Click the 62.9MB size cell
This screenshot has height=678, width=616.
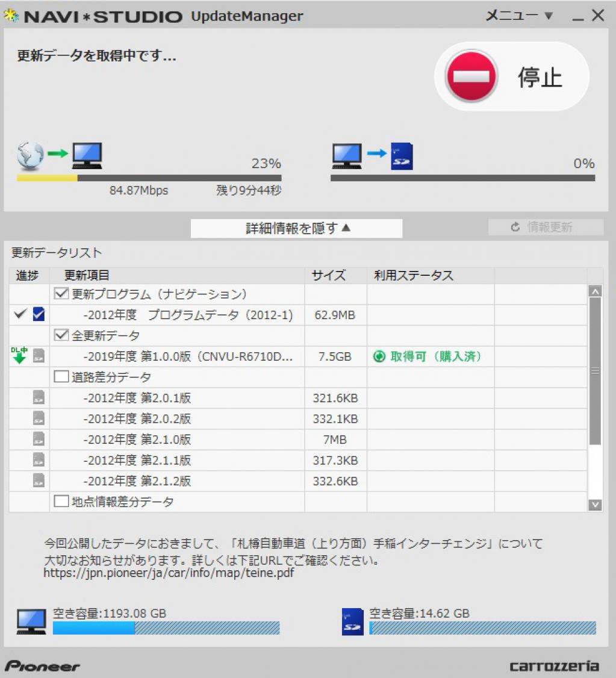tap(335, 315)
